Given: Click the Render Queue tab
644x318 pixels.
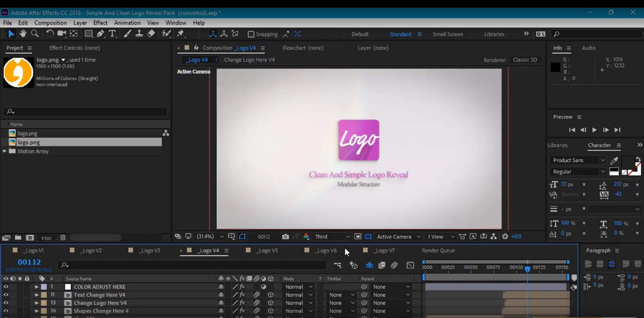Looking at the screenshot, I should (x=438, y=250).
